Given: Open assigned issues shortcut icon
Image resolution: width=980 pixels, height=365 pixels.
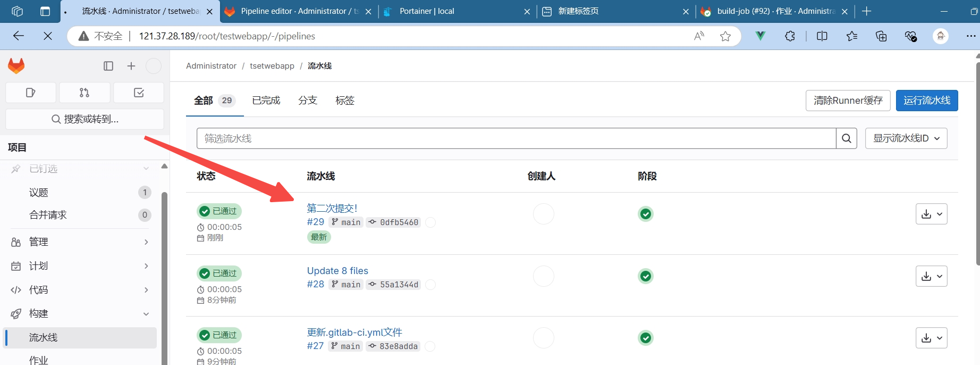Looking at the screenshot, I should coord(31,93).
